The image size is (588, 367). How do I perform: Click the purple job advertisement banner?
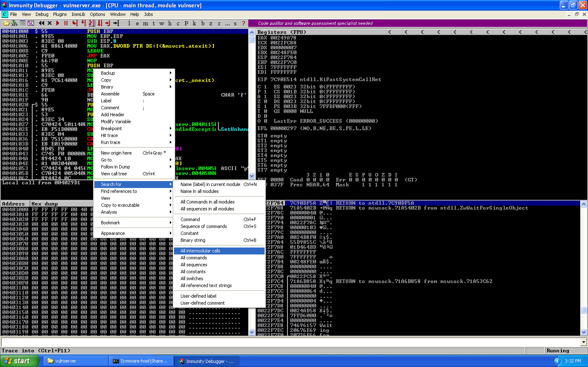315,23
